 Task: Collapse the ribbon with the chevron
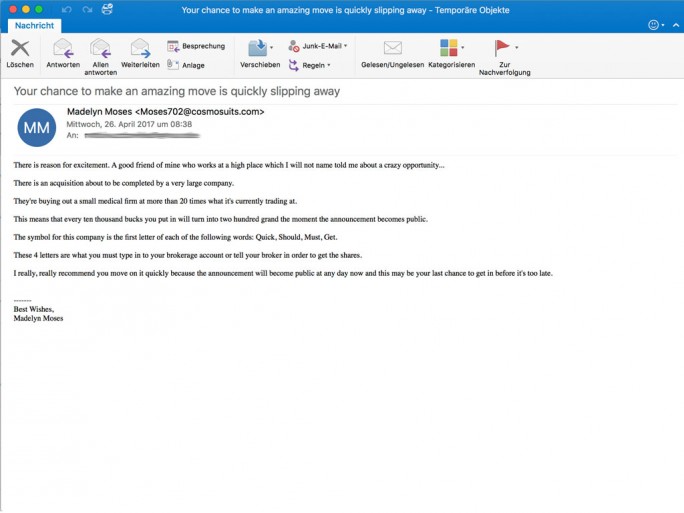point(676,25)
